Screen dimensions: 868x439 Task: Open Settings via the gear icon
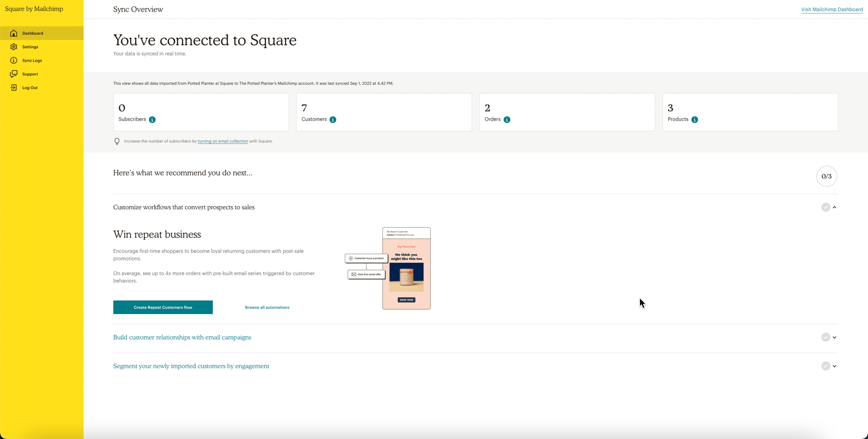pyautogui.click(x=14, y=47)
